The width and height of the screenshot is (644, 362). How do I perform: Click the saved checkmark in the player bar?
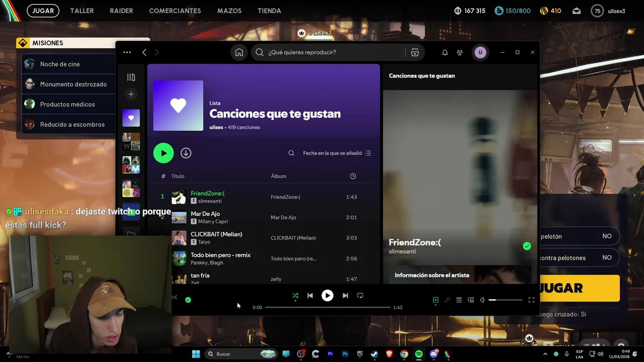[188, 300]
